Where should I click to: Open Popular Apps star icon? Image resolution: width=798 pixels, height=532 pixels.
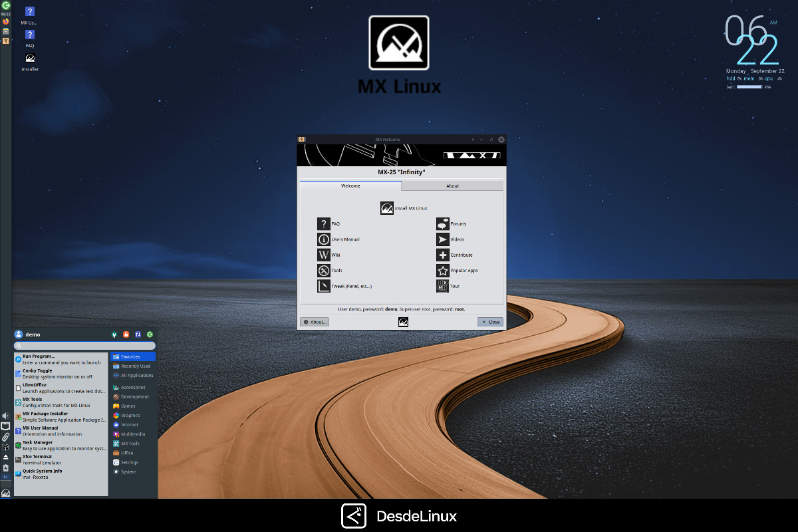coord(442,270)
